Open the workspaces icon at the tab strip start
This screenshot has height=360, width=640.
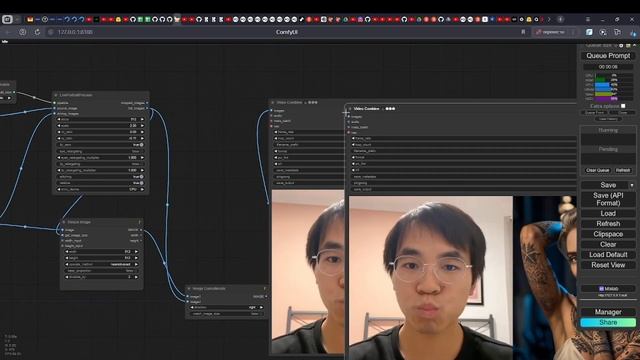click(x=7, y=19)
